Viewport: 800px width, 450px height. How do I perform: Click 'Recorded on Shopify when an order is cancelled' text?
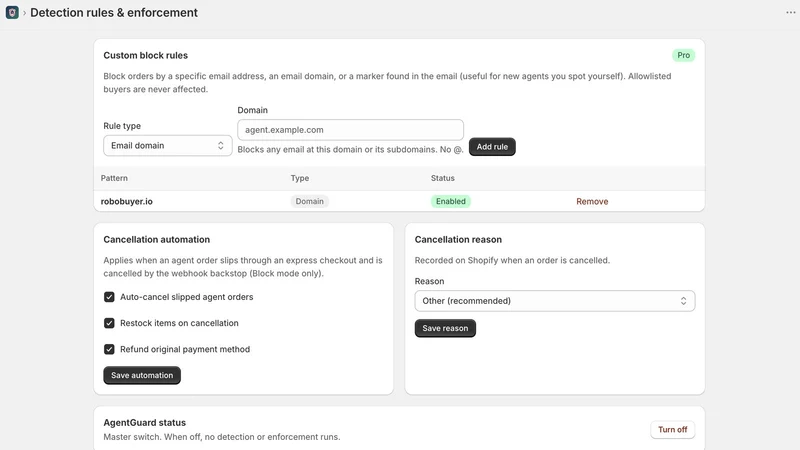(512, 260)
